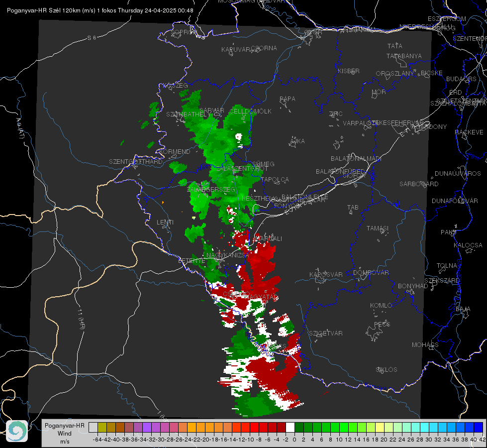487x448 pixels.
Task: Click the PAKS town label
Action: (449, 232)
